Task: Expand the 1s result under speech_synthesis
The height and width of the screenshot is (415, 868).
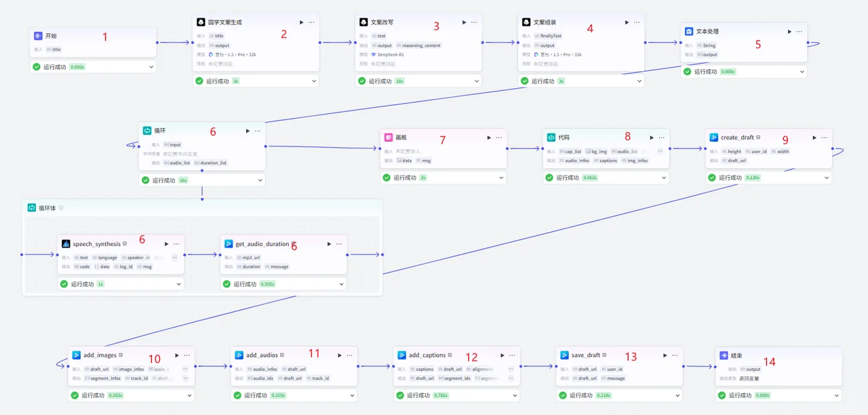Action: pos(178,284)
